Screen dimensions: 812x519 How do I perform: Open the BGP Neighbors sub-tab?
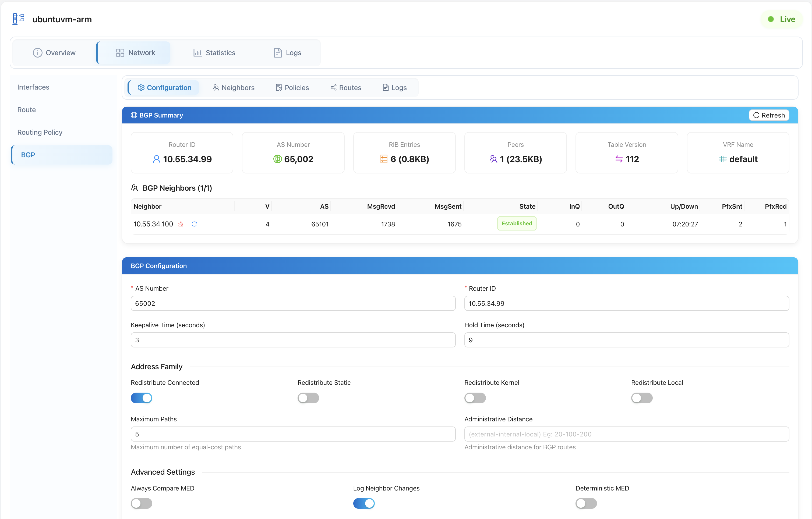click(233, 88)
